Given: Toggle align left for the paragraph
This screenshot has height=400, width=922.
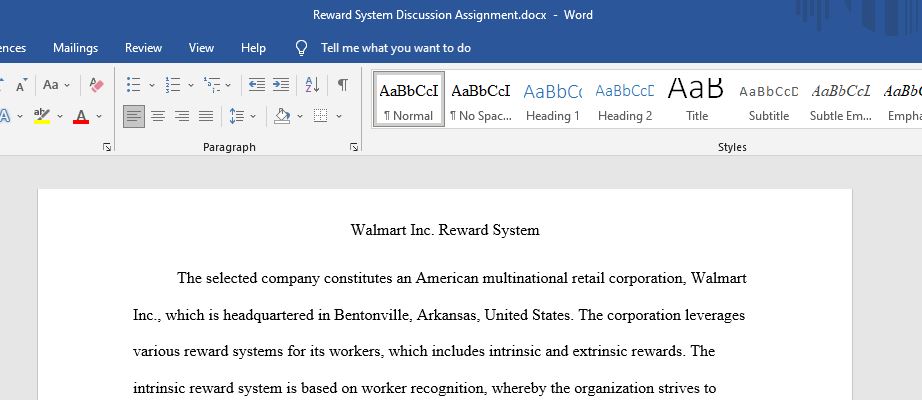Looking at the screenshot, I should tap(134, 116).
